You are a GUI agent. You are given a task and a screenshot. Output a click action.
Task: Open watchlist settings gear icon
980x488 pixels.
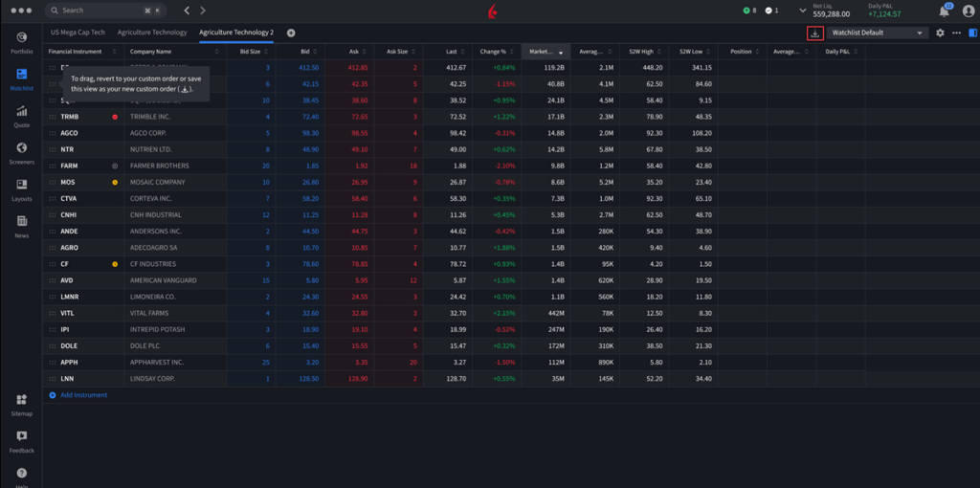point(940,33)
